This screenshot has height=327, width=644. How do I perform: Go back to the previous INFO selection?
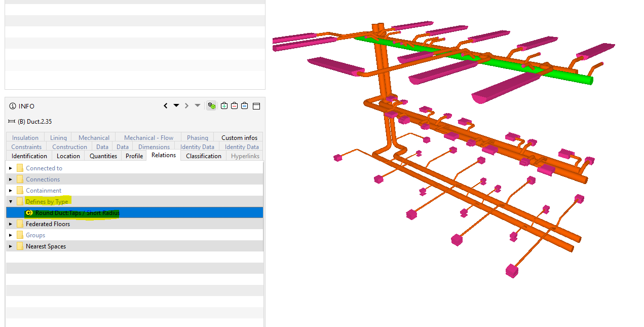click(166, 106)
